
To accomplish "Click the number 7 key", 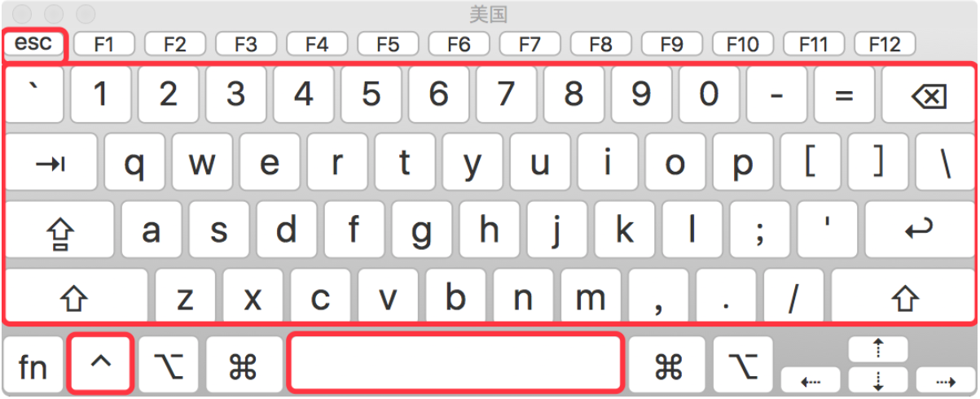I will [x=506, y=96].
